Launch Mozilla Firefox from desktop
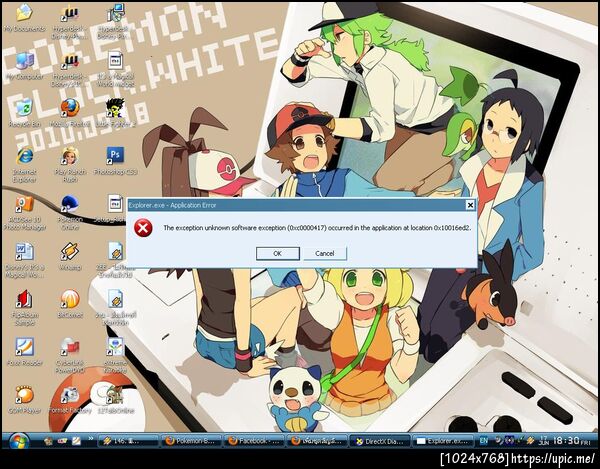Image resolution: width=600 pixels, height=469 pixels. [70, 113]
